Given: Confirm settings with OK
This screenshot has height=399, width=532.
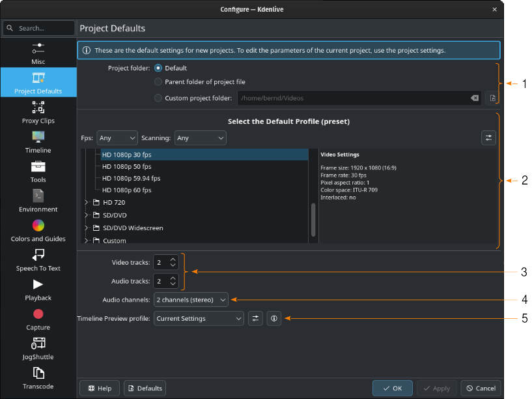Looking at the screenshot, I should [393, 388].
